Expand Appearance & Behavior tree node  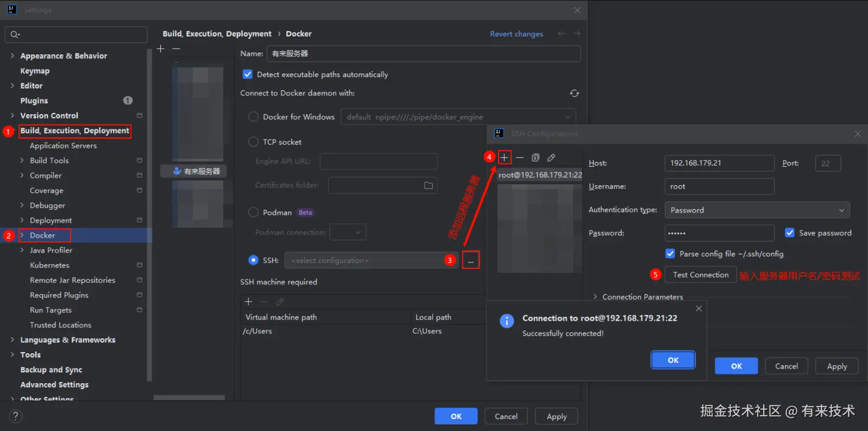[x=12, y=56]
